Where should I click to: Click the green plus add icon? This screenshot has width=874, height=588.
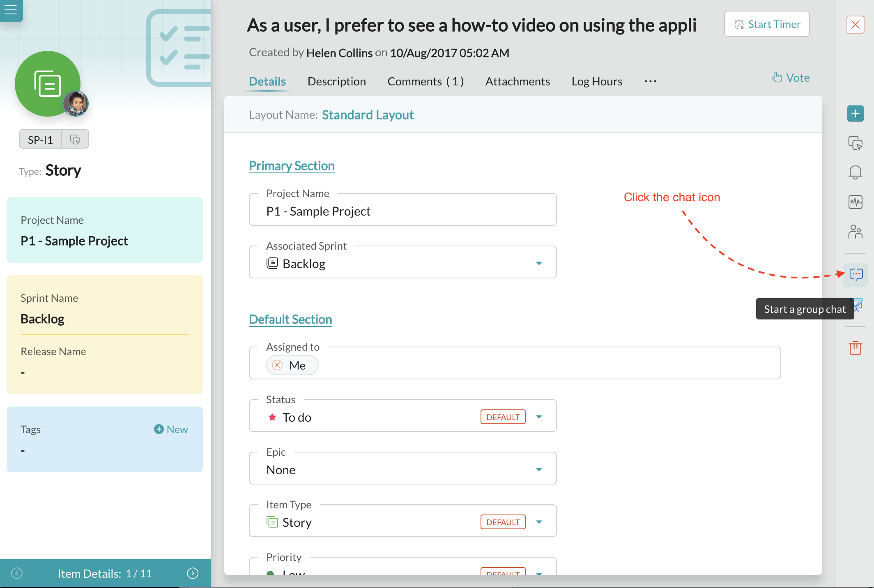(856, 114)
